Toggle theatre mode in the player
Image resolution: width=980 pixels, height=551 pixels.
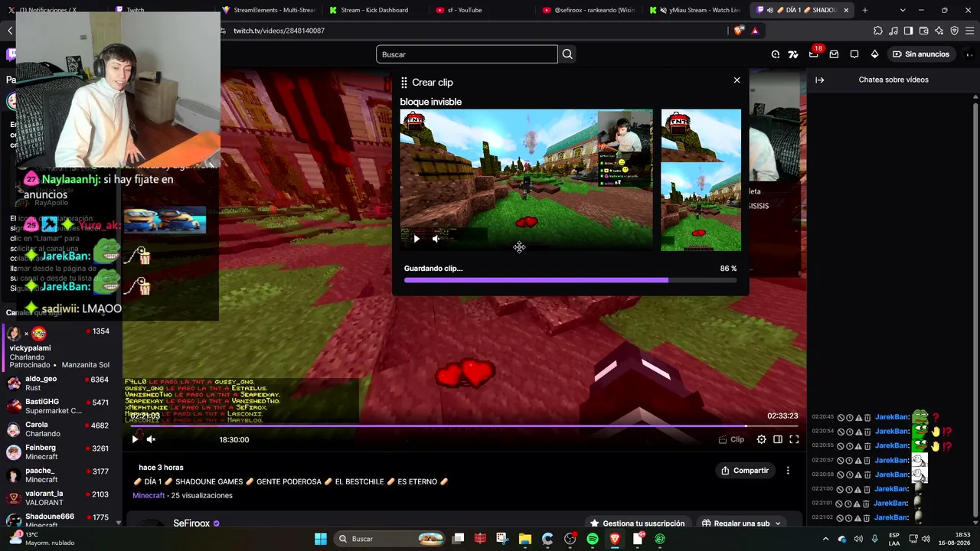[x=778, y=439]
